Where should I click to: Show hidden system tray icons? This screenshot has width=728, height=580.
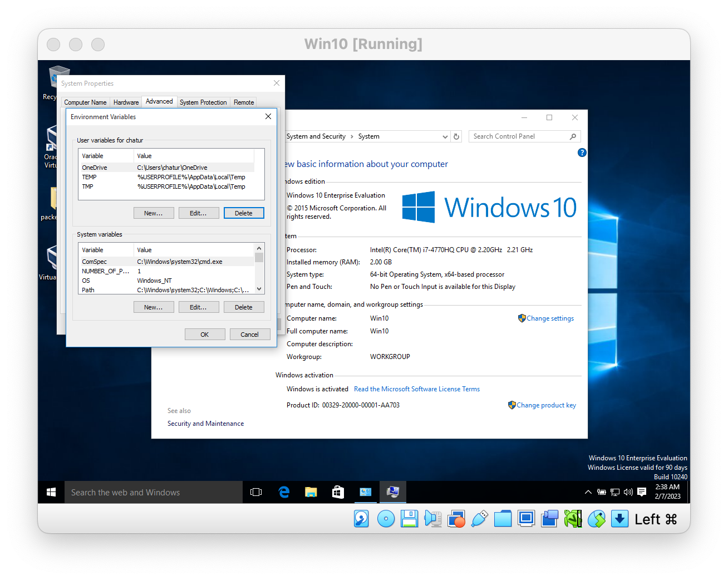coord(588,492)
